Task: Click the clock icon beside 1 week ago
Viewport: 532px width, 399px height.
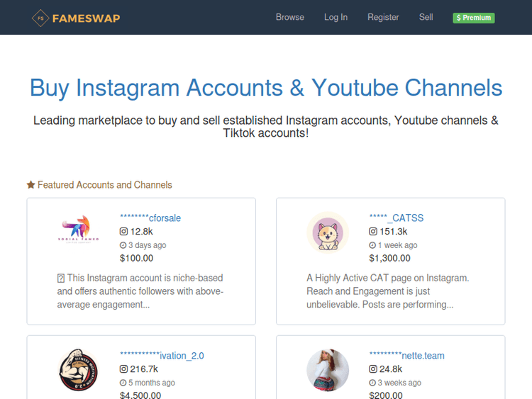Action: (x=372, y=245)
